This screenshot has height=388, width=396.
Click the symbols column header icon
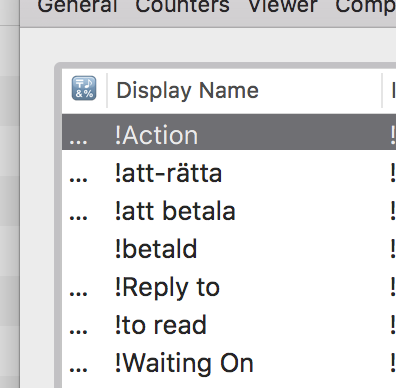click(x=84, y=88)
